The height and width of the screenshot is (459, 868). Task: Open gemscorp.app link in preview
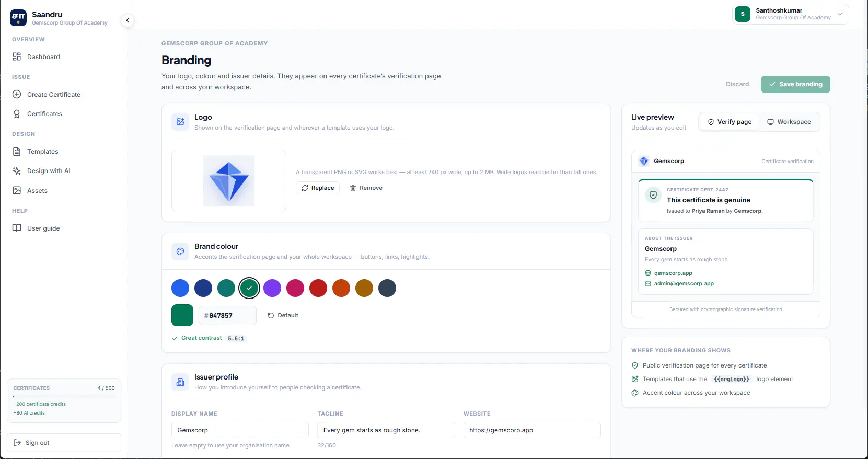673,273
